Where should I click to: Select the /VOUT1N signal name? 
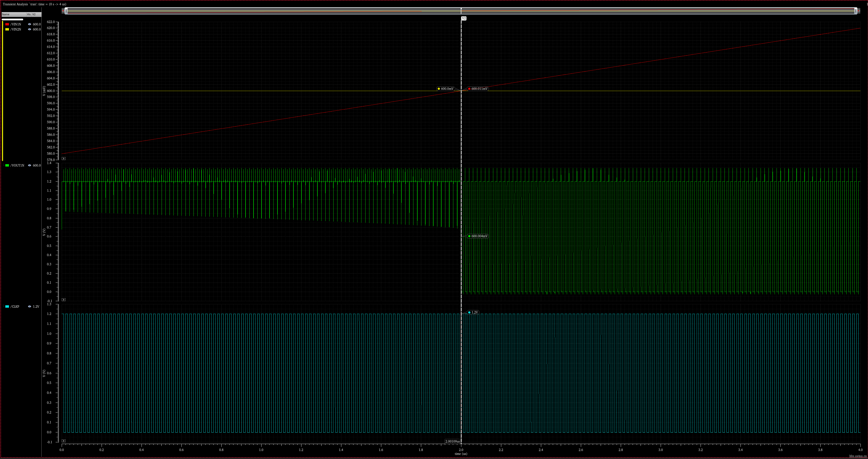[x=17, y=165]
